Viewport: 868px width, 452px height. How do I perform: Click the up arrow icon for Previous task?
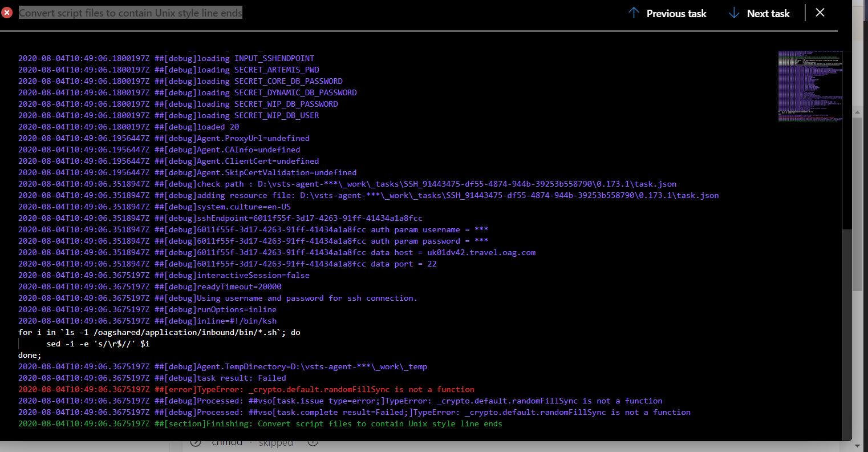(x=634, y=13)
